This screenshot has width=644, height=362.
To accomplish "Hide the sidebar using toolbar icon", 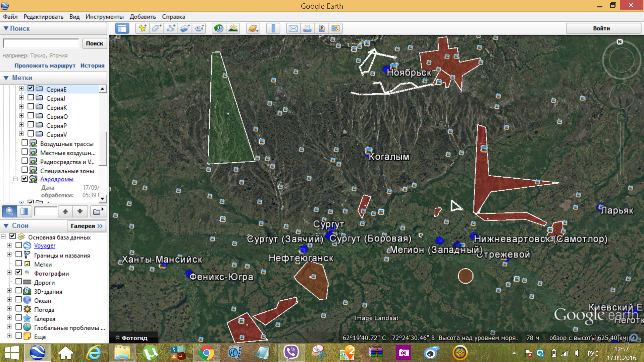I will (x=122, y=28).
